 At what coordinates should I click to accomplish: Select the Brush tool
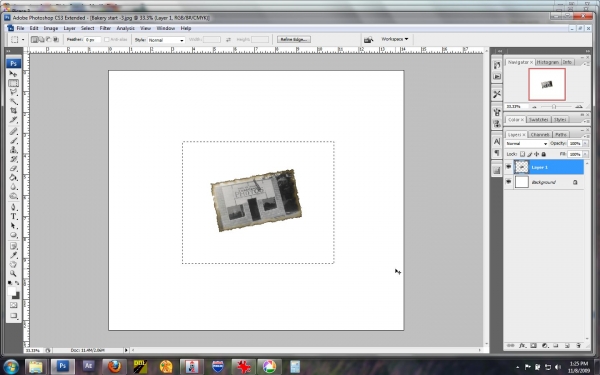click(13, 140)
